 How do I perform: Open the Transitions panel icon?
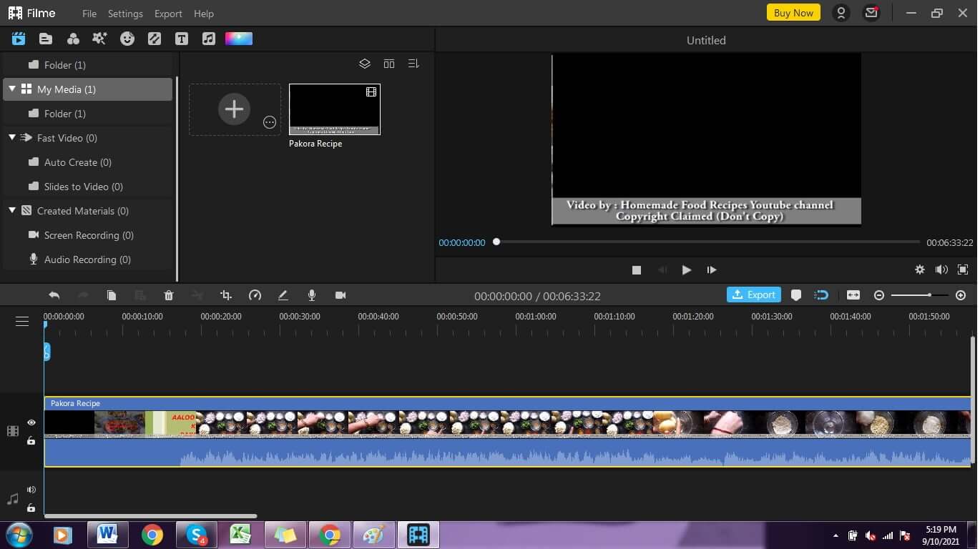pos(155,39)
